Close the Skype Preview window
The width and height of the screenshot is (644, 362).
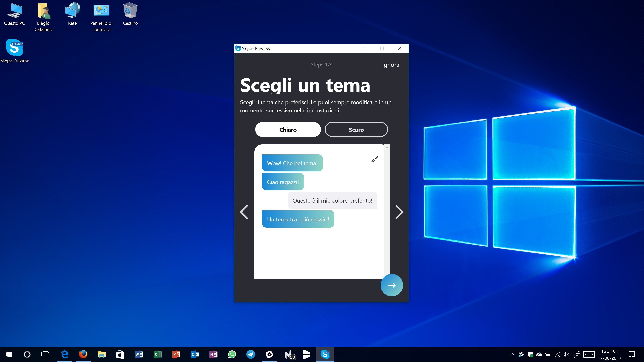(399, 48)
